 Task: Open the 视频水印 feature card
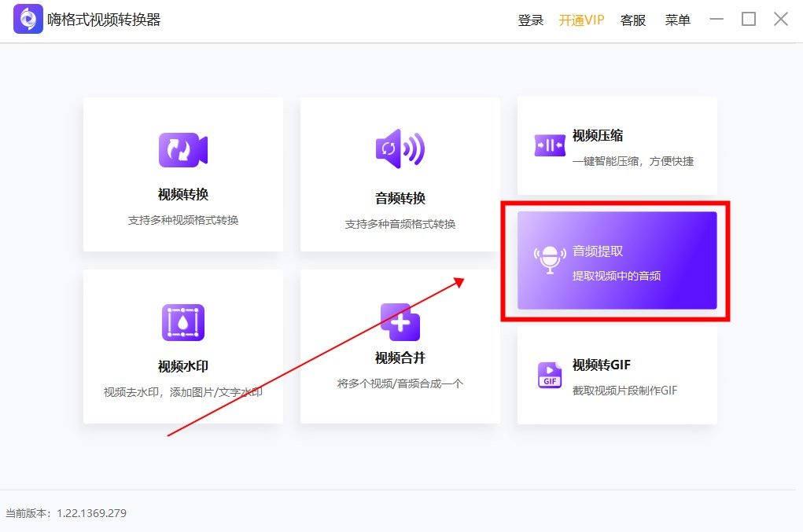(x=182, y=346)
